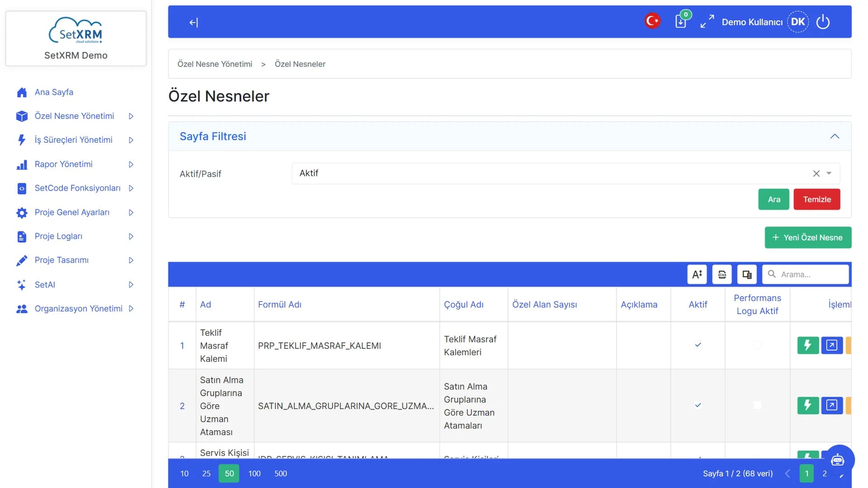Open the chatbot assistant bubble

837,460
